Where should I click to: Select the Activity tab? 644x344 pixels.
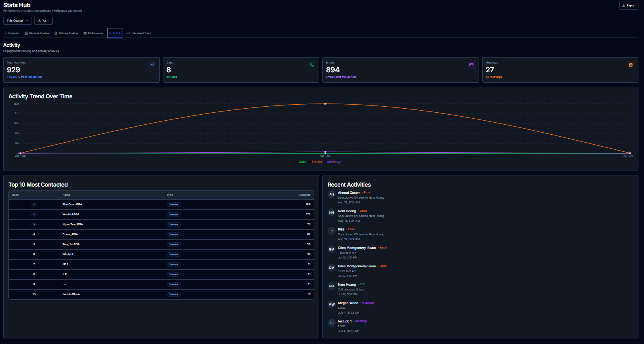[115, 33]
